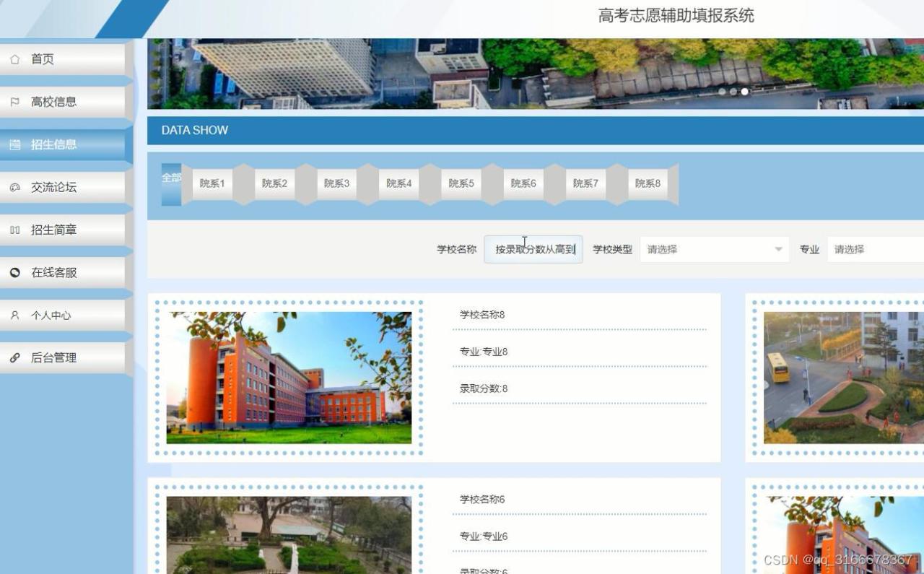924x574 pixels.
Task: Click the link icon beside 后台管理
Action: tap(14, 357)
